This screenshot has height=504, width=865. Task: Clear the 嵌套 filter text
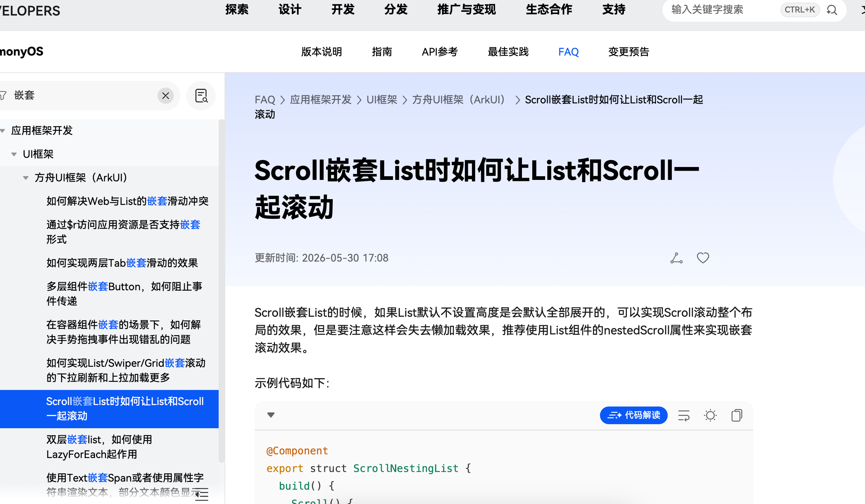tap(166, 96)
